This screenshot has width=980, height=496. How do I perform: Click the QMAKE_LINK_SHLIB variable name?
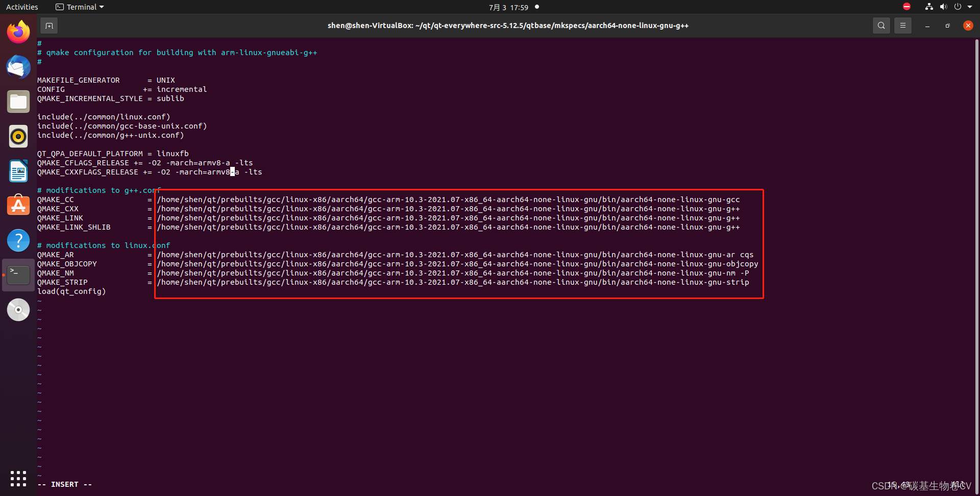click(73, 227)
